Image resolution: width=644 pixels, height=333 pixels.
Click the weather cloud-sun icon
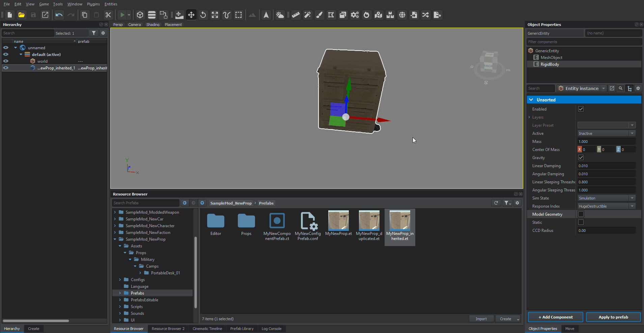pos(280,15)
